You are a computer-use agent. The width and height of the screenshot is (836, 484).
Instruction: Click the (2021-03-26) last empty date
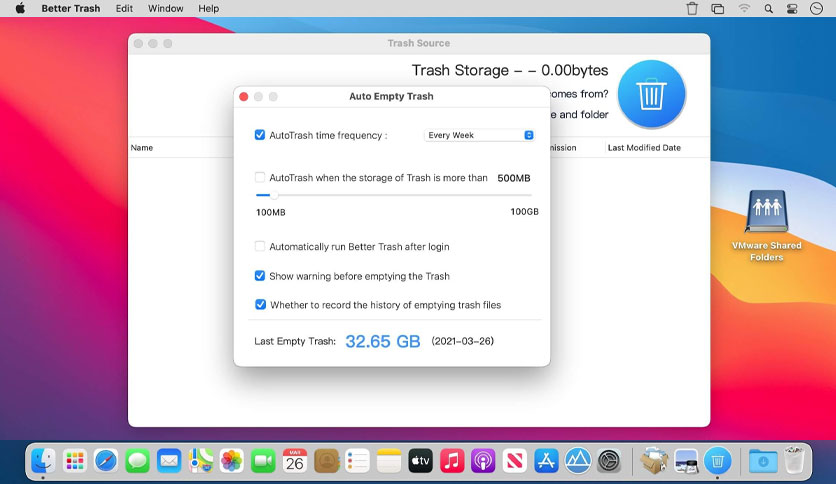[462, 341]
